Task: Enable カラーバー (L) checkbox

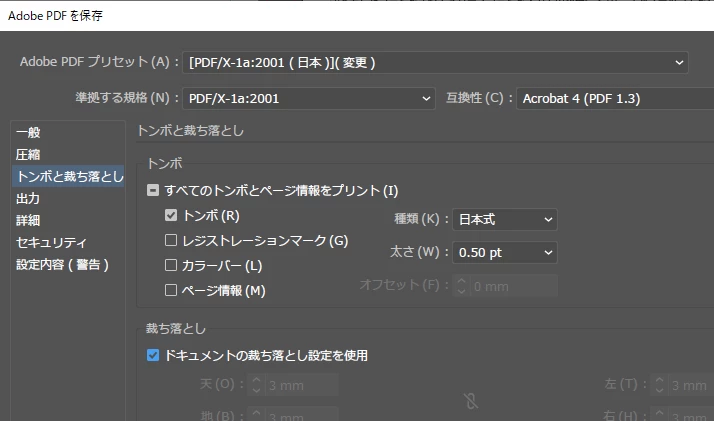Action: tap(171, 265)
